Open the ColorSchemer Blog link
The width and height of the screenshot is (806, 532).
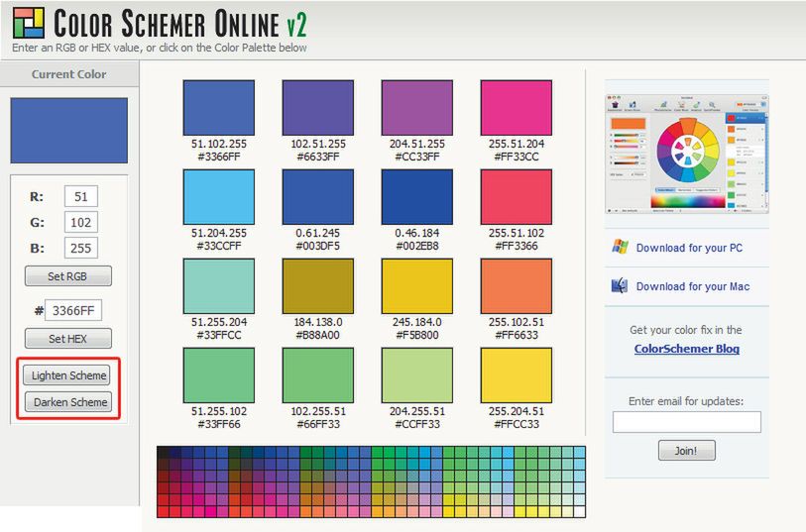click(x=686, y=349)
